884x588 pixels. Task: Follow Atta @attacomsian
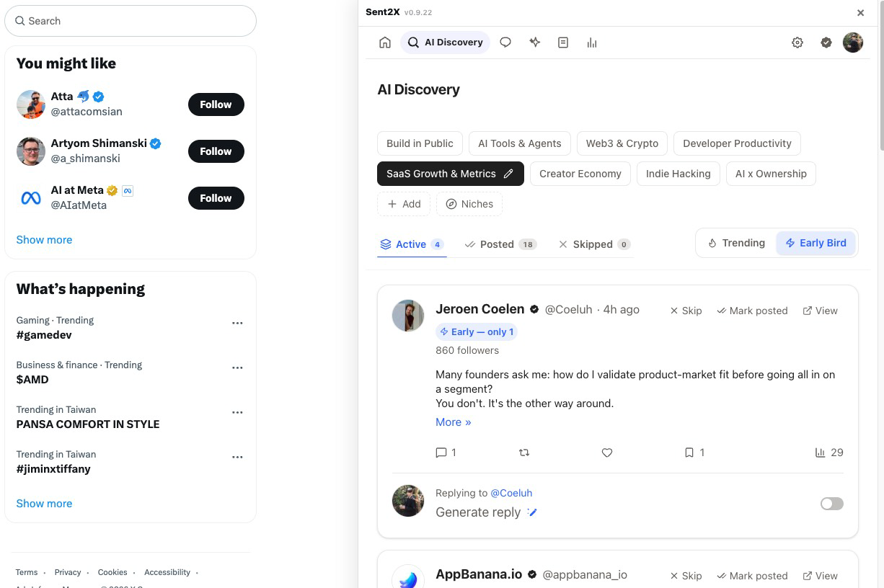(216, 104)
